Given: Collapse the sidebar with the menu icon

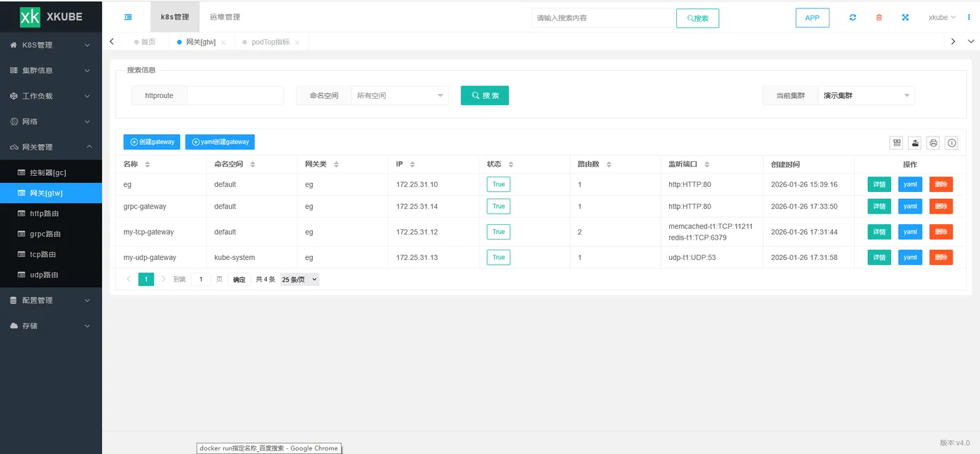Looking at the screenshot, I should coord(128,17).
